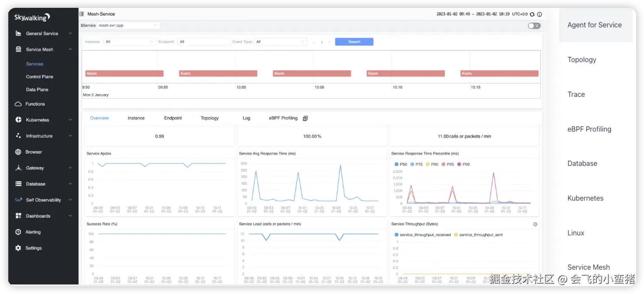Expand the Database sidebar chevron
This screenshot has height=294, width=644.
(x=70, y=184)
